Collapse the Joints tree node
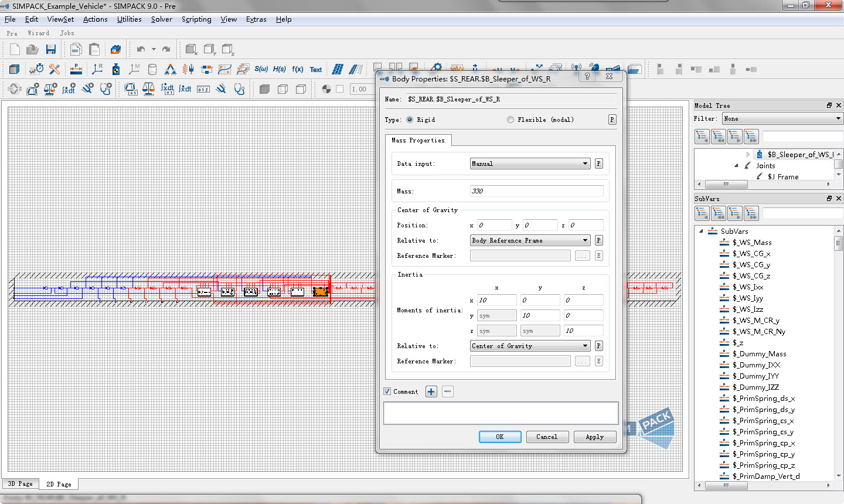Viewport: 844px width, 504px height. coord(736,166)
